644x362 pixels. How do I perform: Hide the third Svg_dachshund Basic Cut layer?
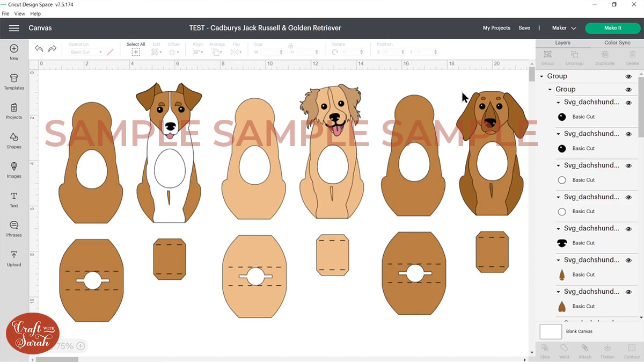628,165
